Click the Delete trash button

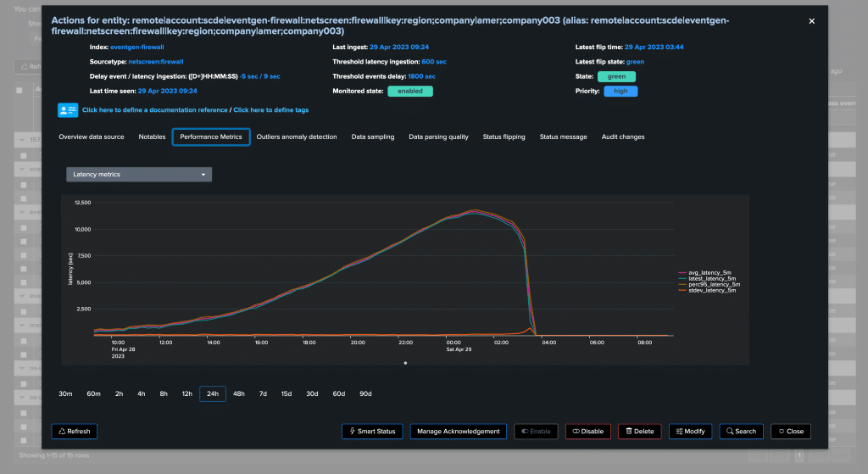point(639,431)
